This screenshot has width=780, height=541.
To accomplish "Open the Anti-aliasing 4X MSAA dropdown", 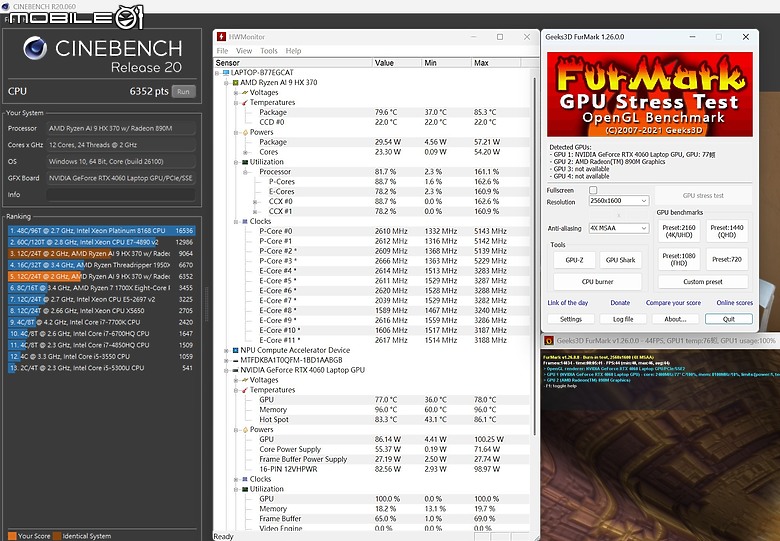I will click(x=619, y=228).
